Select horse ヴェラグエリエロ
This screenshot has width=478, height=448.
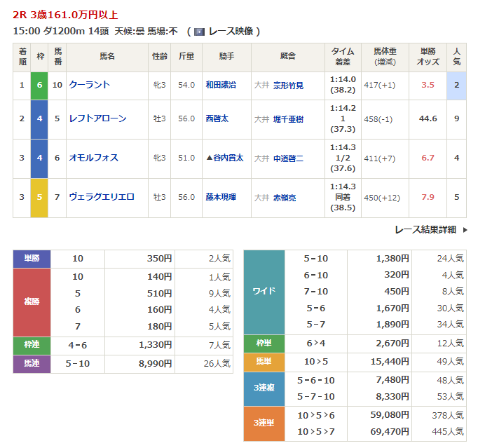pos(102,197)
